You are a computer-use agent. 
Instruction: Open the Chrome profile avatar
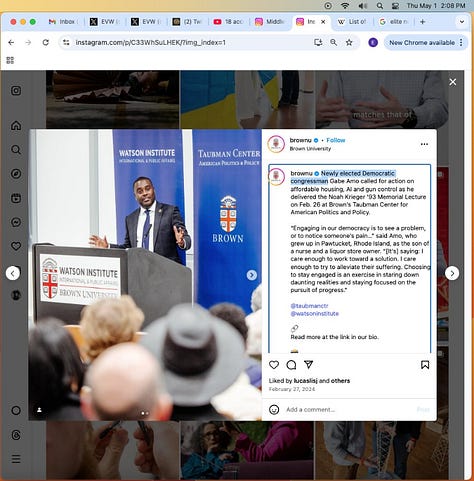[x=373, y=42]
